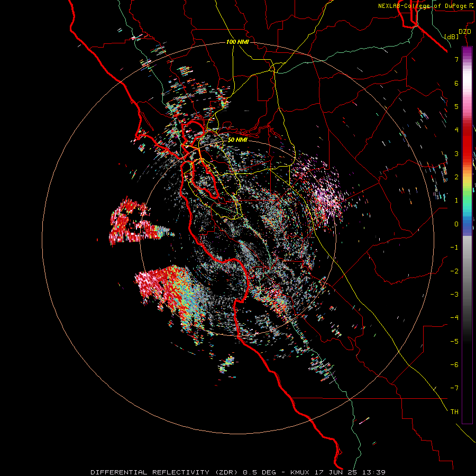This screenshot has width=476, height=476.
Task: Click the Differential Reflectivity caption at the bottom
Action: coord(238,472)
